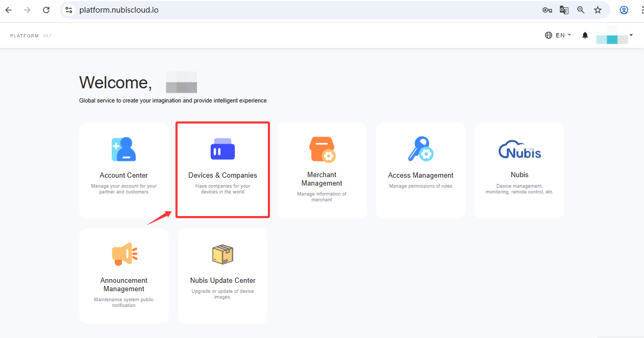Image resolution: width=644 pixels, height=338 pixels.
Task: Open site information icon in address bar
Action: point(69,10)
